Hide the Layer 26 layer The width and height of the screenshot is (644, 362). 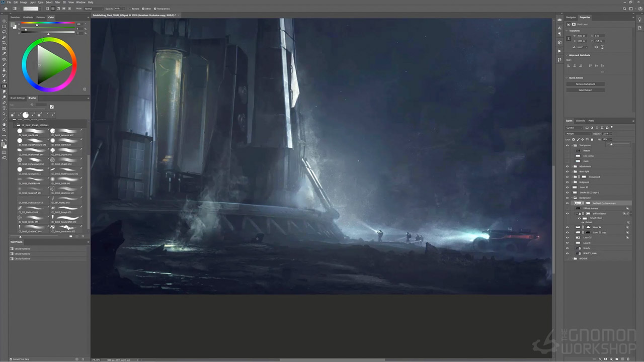[x=568, y=227]
